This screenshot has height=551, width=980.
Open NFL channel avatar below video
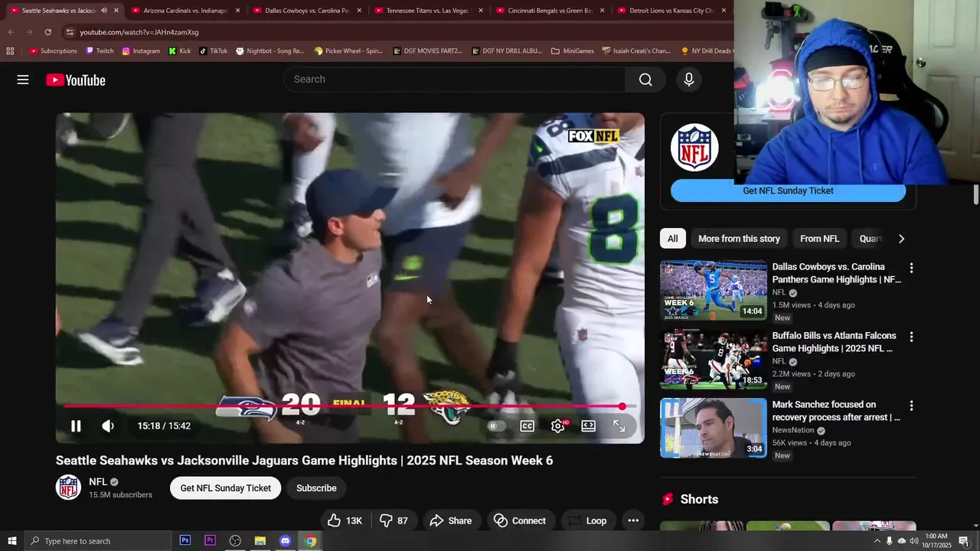pyautogui.click(x=68, y=487)
